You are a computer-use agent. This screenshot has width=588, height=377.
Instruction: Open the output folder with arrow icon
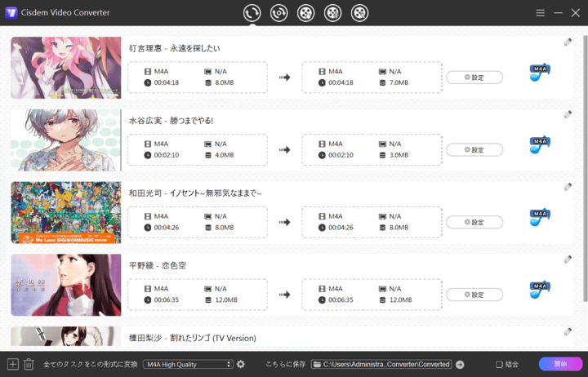tap(460, 364)
